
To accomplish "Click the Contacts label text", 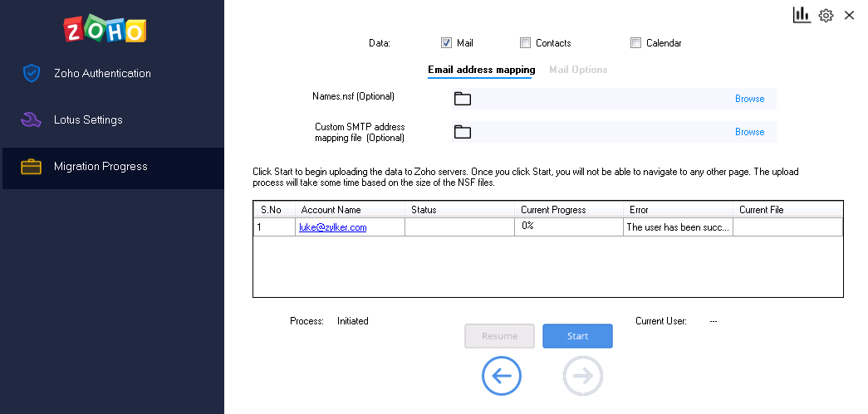I will click(x=553, y=43).
